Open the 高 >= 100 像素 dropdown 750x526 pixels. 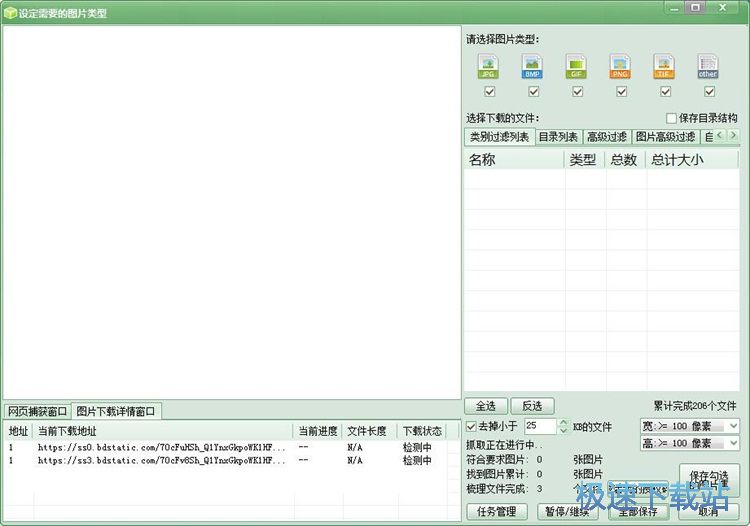click(689, 443)
